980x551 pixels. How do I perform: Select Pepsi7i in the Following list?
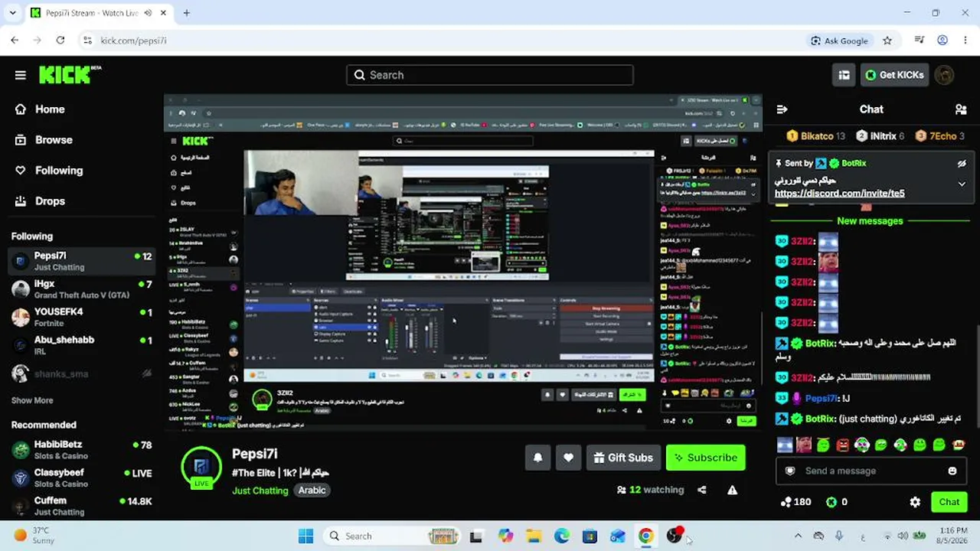click(83, 261)
